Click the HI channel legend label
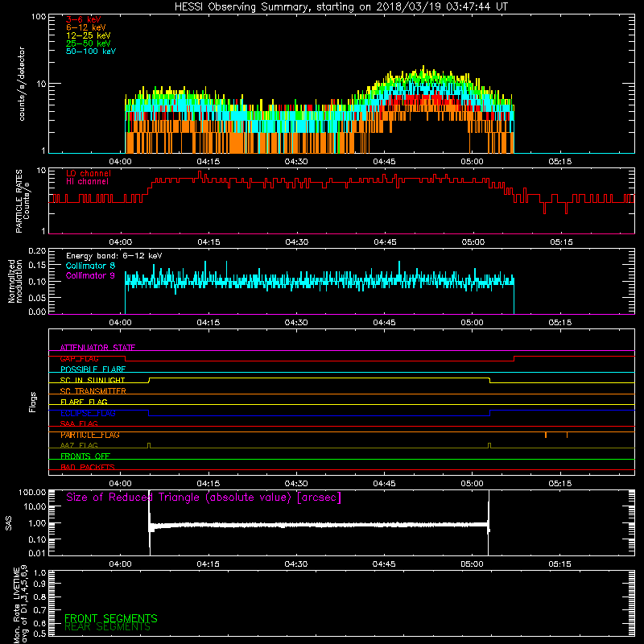Image resolution: width=644 pixels, height=644 pixels. coord(87,182)
